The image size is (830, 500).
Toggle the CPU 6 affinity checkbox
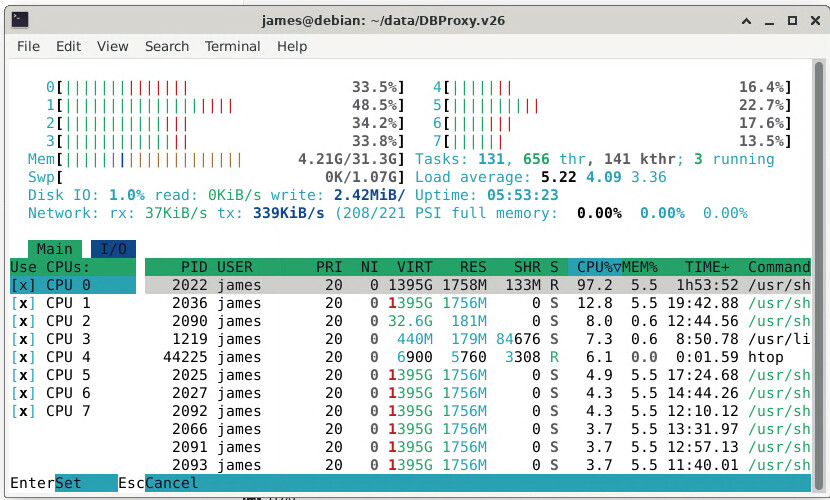pyautogui.click(x=23, y=393)
